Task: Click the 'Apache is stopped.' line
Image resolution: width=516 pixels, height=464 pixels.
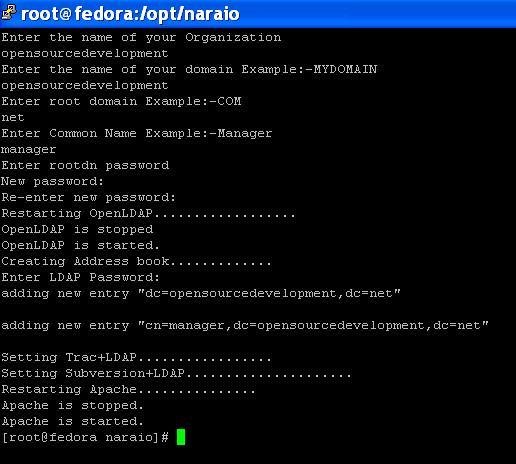Action: tap(73, 405)
